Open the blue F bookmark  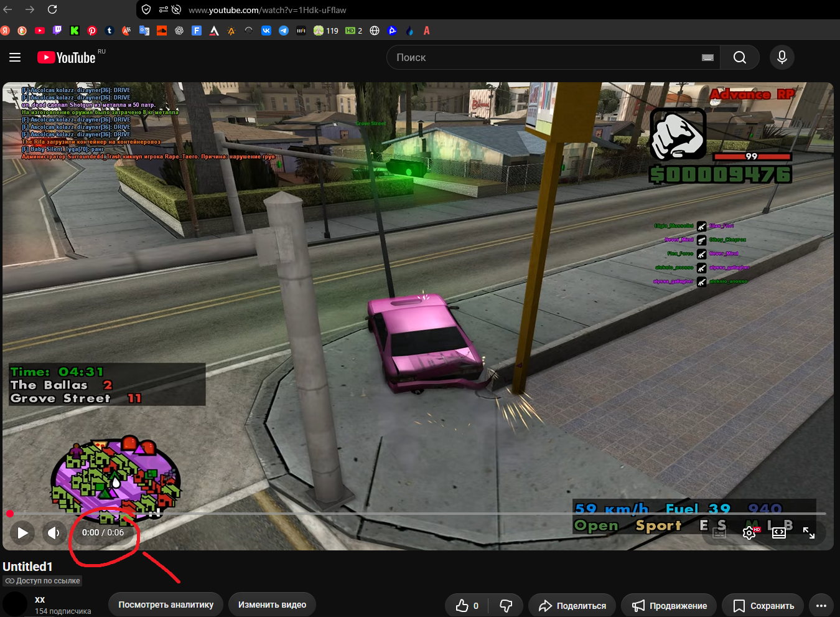pyautogui.click(x=197, y=31)
